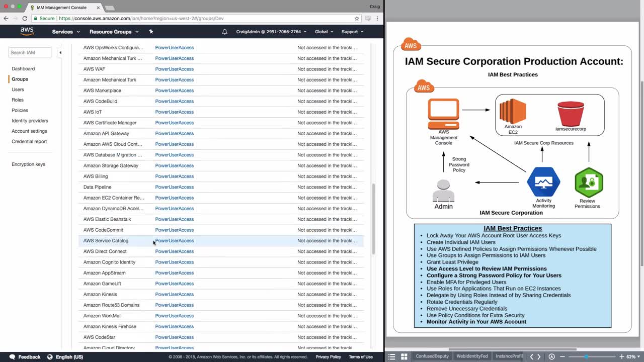Open a new browser tab

tap(110, 8)
